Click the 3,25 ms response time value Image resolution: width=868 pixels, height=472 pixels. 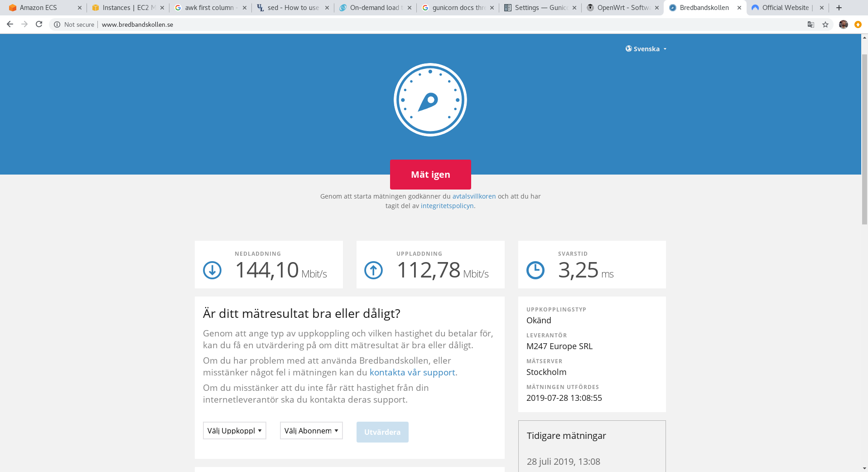[586, 270]
